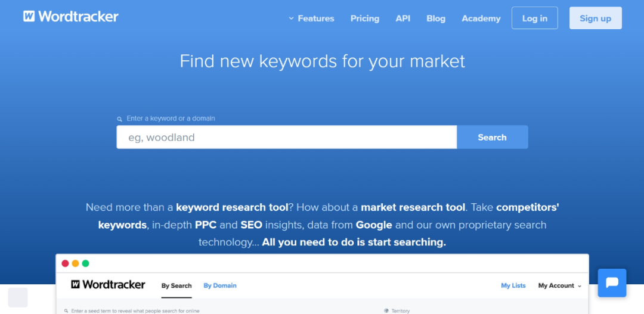Focus the keyword or domain input field
Image resolution: width=644 pixels, height=314 pixels.
click(x=286, y=137)
